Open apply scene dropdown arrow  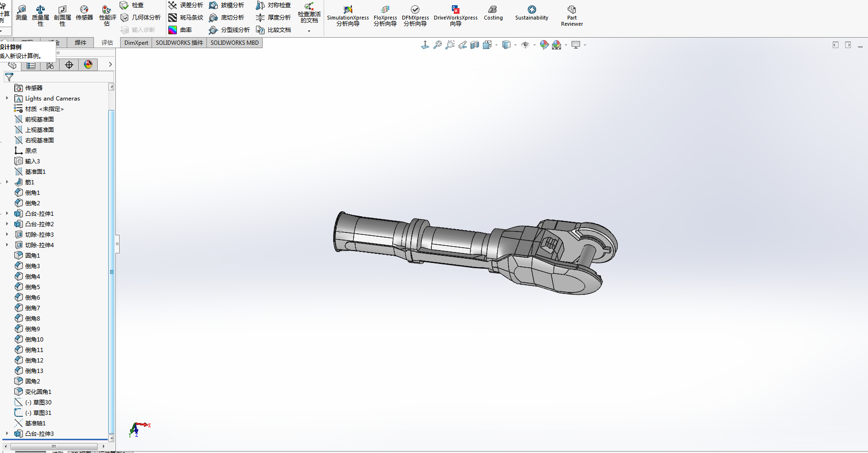click(x=566, y=45)
